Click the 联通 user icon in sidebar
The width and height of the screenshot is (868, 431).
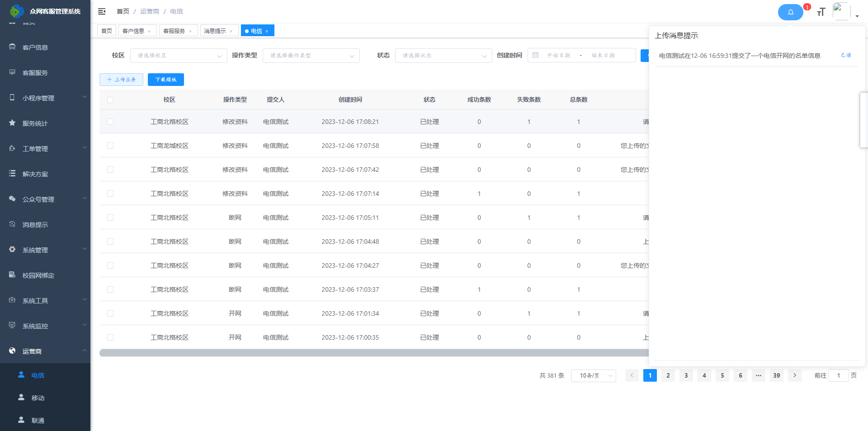point(21,420)
